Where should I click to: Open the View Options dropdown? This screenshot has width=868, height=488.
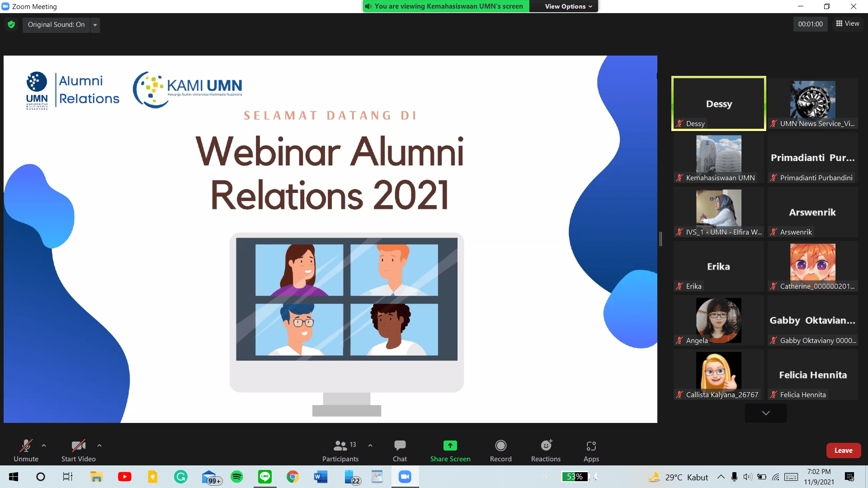pyautogui.click(x=568, y=6)
